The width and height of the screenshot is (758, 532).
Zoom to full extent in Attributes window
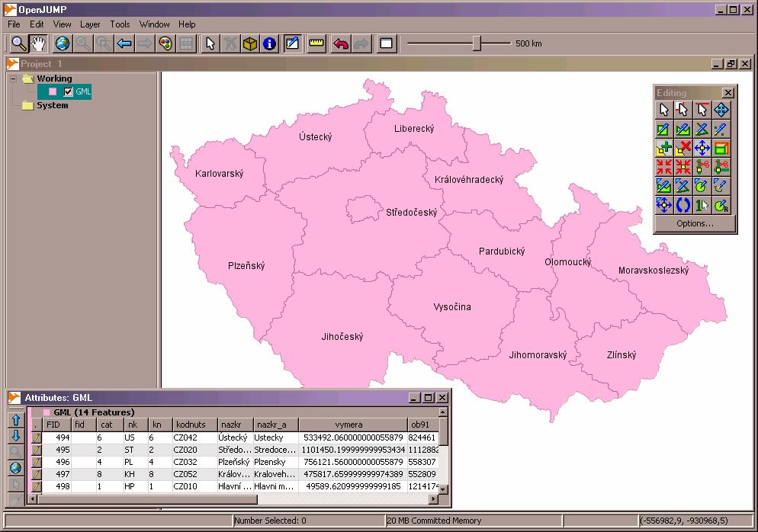point(15,468)
